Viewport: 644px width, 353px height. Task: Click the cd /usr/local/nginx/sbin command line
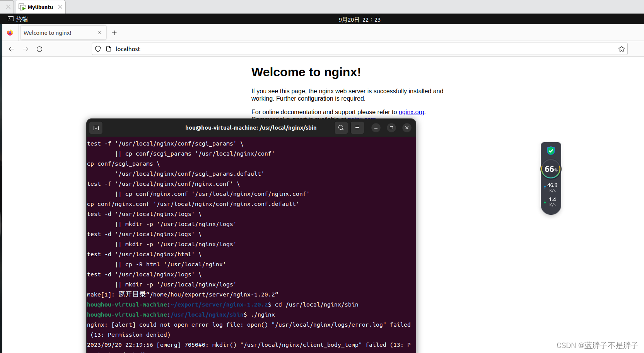point(223,305)
